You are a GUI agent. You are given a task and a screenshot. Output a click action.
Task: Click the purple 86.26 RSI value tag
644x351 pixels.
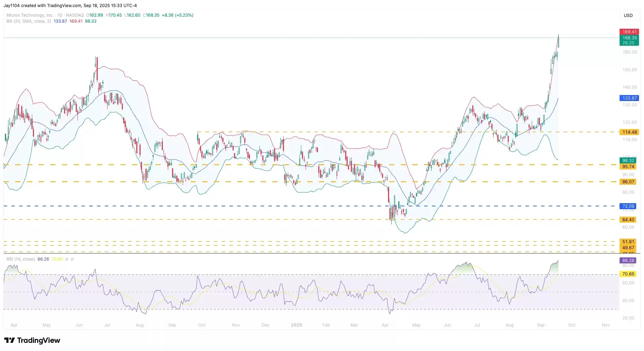pos(628,261)
